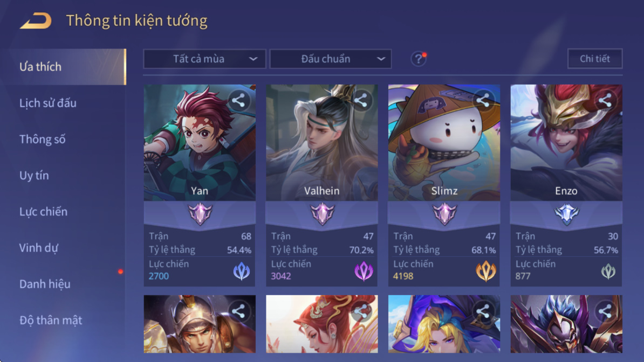
Task: Open the Slimz hero portrait
Action: point(444,142)
